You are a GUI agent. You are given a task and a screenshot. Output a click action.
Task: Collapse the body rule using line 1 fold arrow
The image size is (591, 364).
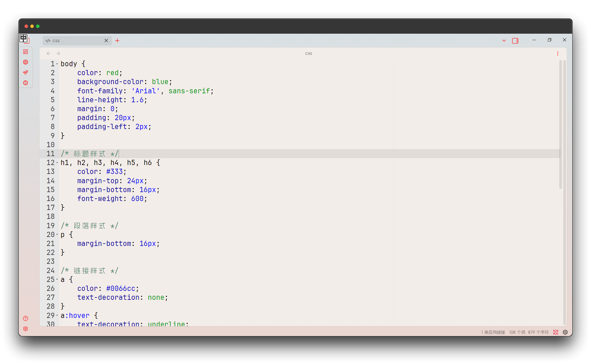coord(57,64)
